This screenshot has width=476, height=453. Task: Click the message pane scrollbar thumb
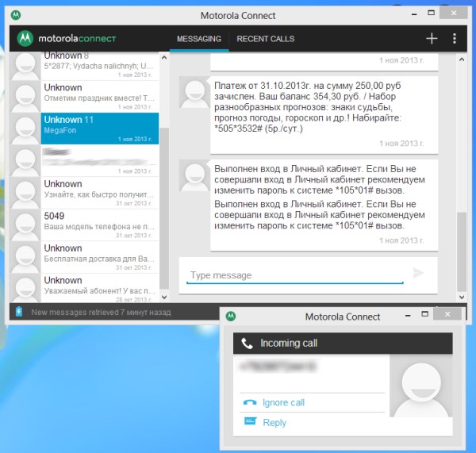(x=462, y=251)
